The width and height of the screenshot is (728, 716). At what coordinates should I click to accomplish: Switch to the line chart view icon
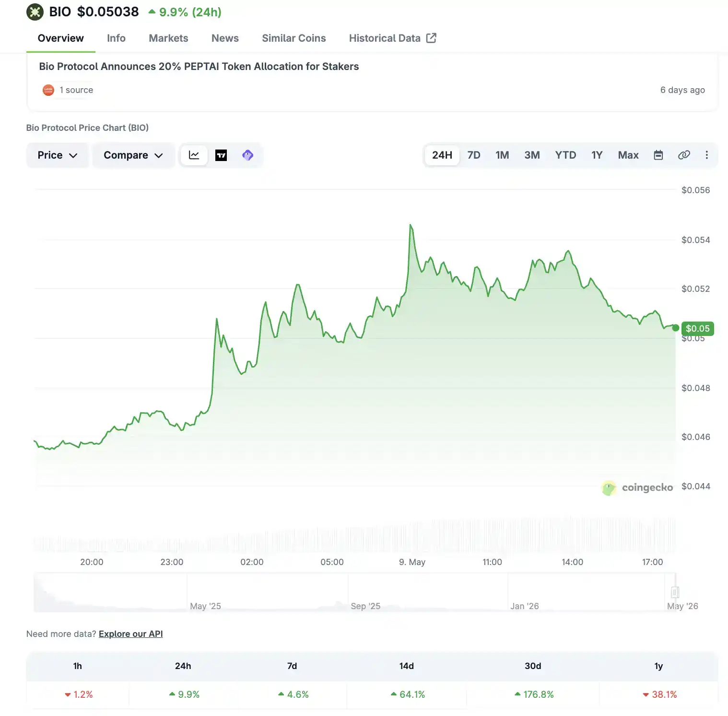coord(194,155)
